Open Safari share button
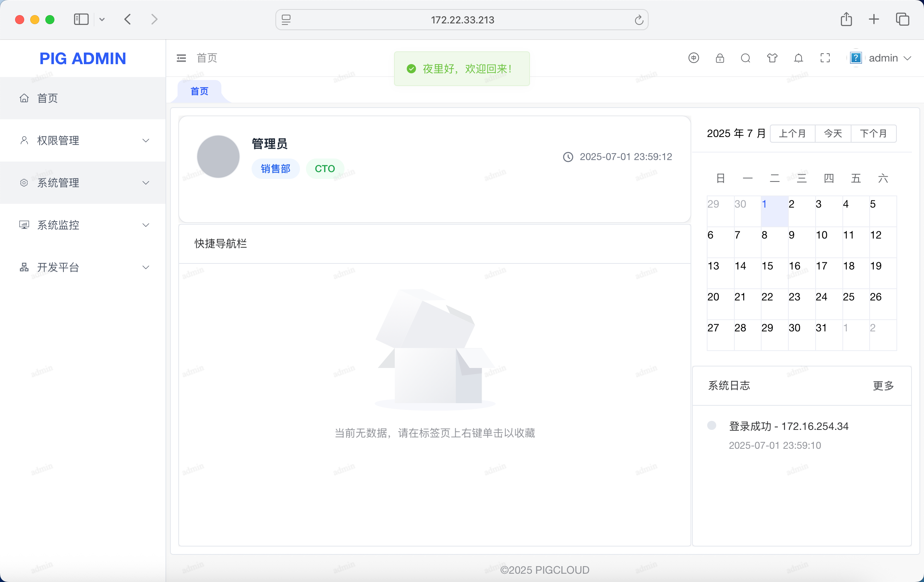 [x=846, y=19]
